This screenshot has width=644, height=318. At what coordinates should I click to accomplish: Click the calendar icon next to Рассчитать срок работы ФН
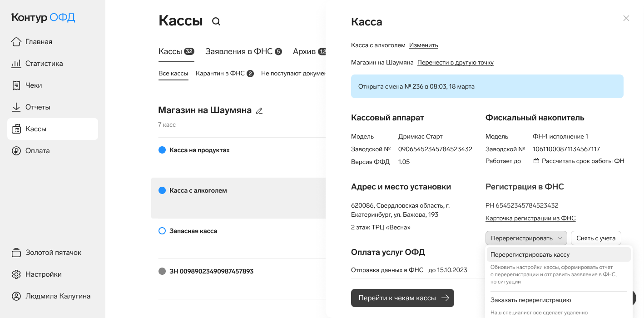pyautogui.click(x=536, y=161)
